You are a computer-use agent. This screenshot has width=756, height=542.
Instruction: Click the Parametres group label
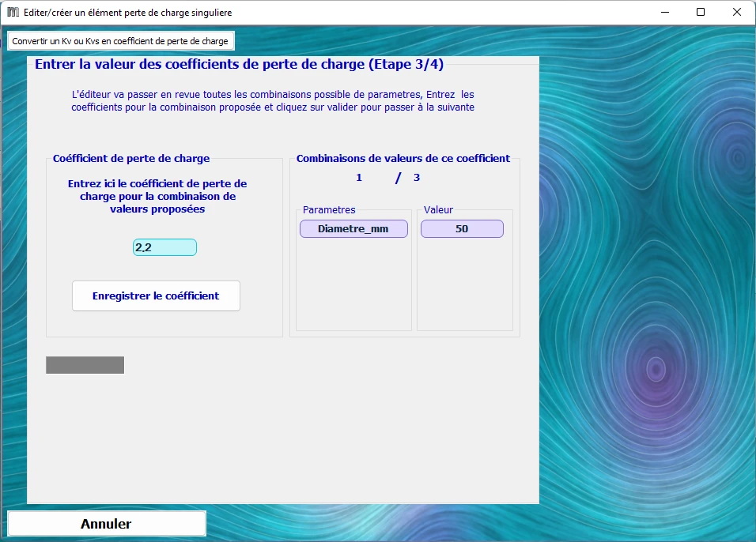click(x=329, y=209)
